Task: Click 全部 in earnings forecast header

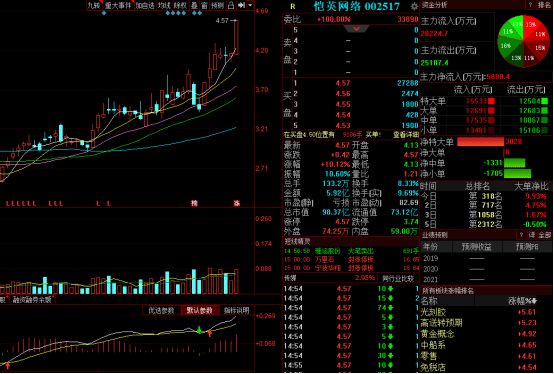Action: [x=544, y=235]
